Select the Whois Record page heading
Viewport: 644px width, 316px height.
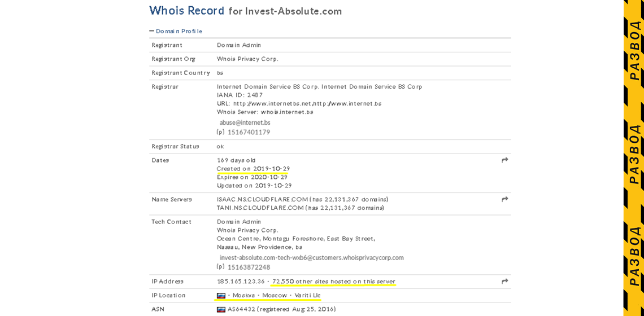point(187,10)
